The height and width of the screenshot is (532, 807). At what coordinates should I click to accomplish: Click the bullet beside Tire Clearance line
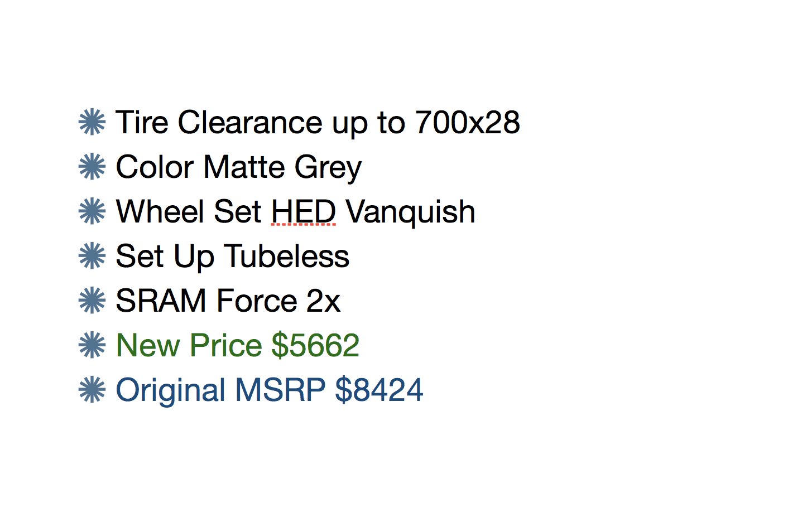(92, 122)
